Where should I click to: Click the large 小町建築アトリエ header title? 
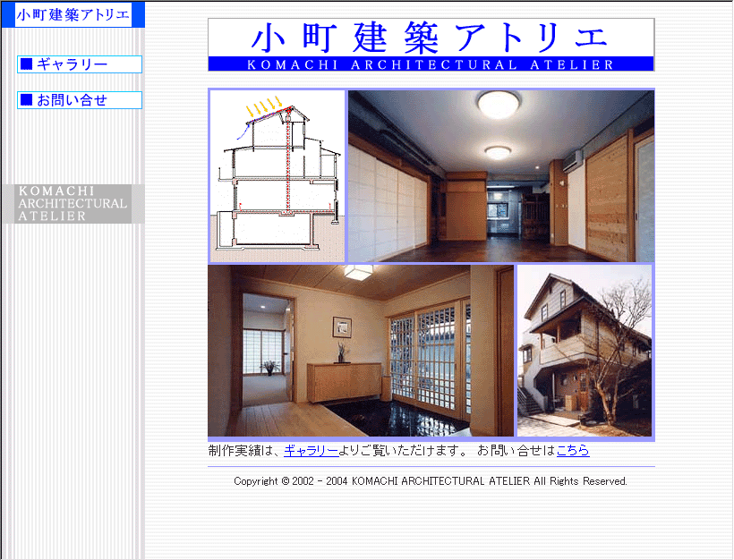[x=431, y=37]
